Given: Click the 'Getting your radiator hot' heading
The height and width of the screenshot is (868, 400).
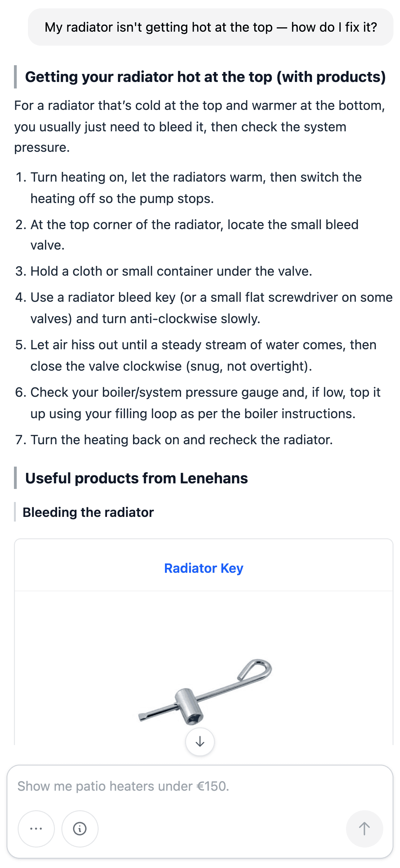Looking at the screenshot, I should (x=205, y=77).
